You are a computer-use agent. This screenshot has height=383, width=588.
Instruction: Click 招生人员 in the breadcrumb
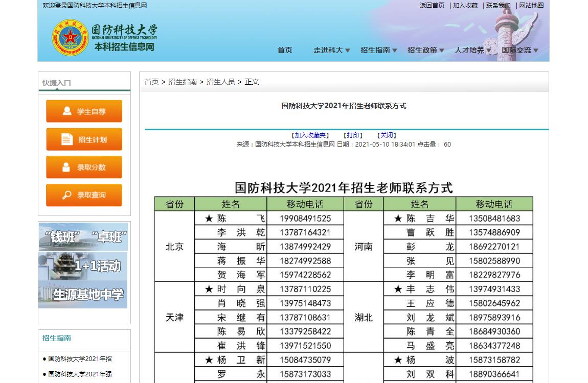pos(220,82)
